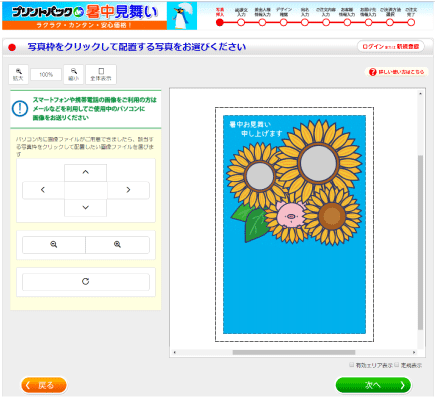Move the photo up with the up arrow
The image size is (435, 405).
(x=86, y=172)
